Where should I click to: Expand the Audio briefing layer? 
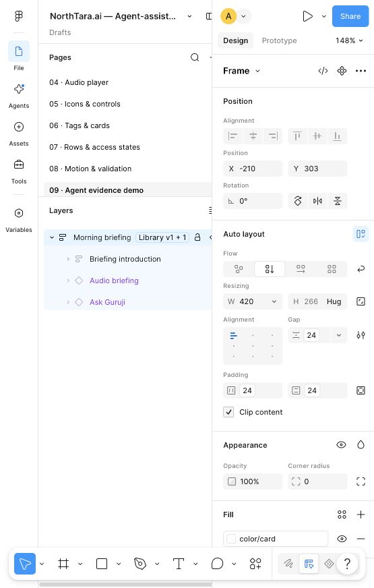68,281
